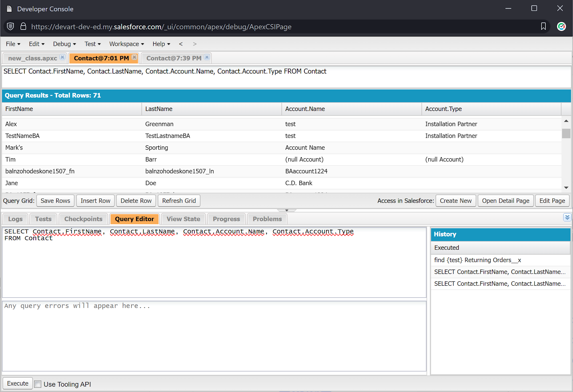Click the green extension icon right of the URL
This screenshot has width=573, height=392.
(561, 26)
